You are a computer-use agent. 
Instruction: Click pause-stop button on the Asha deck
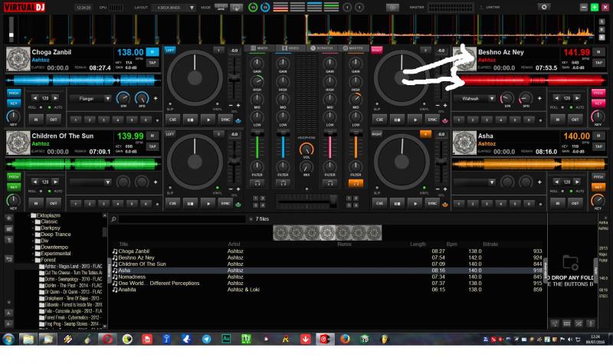[x=397, y=203]
